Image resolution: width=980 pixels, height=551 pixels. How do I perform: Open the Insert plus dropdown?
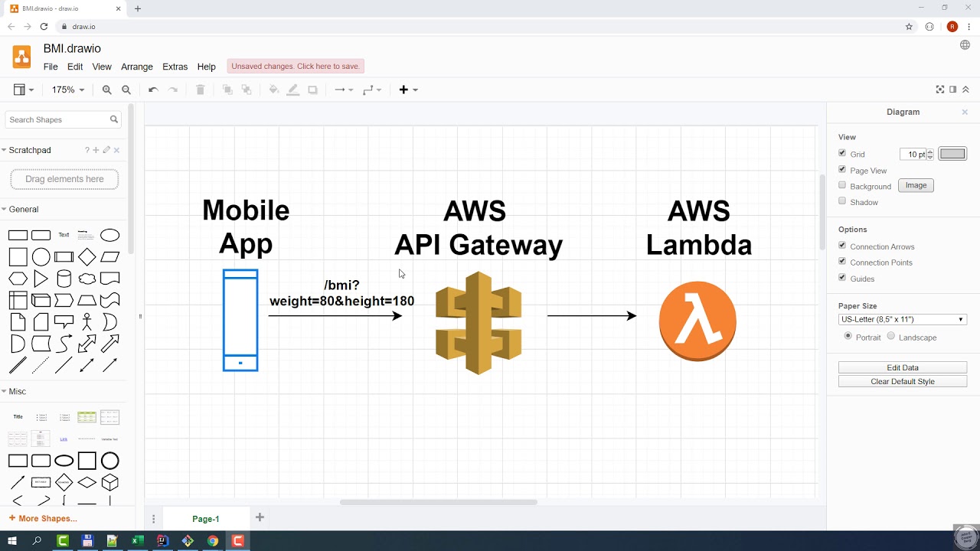[x=408, y=90]
